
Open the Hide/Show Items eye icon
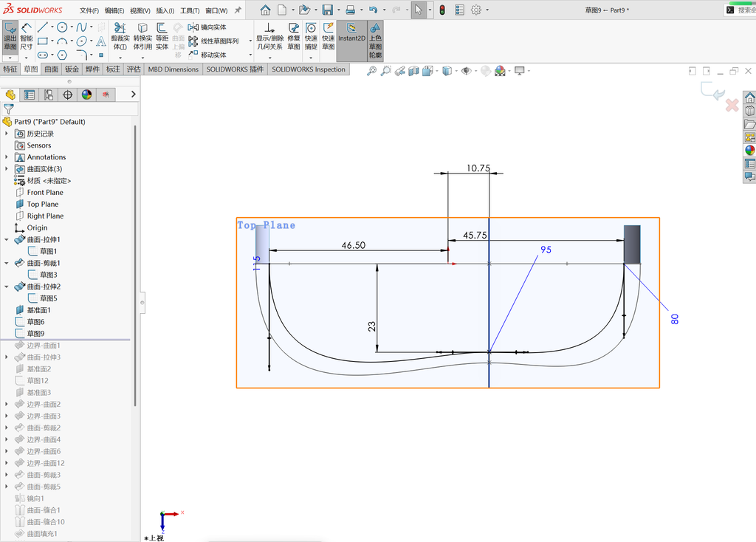466,71
